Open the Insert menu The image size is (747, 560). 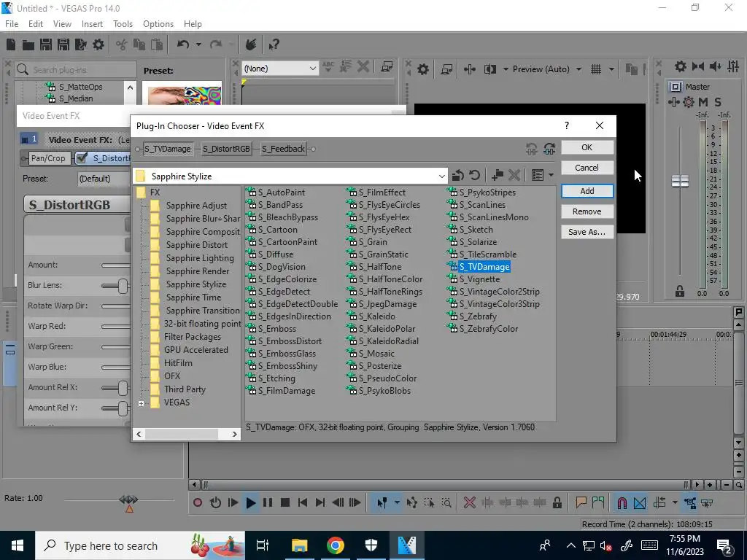point(92,24)
